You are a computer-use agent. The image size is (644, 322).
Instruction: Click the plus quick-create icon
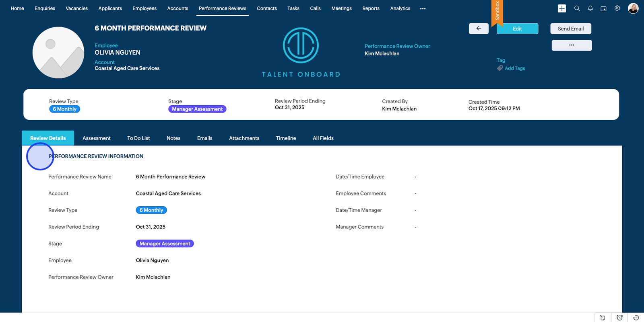(562, 8)
